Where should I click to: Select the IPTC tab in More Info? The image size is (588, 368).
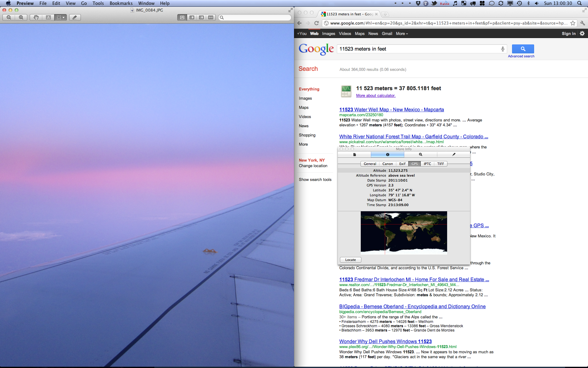pyautogui.click(x=427, y=164)
